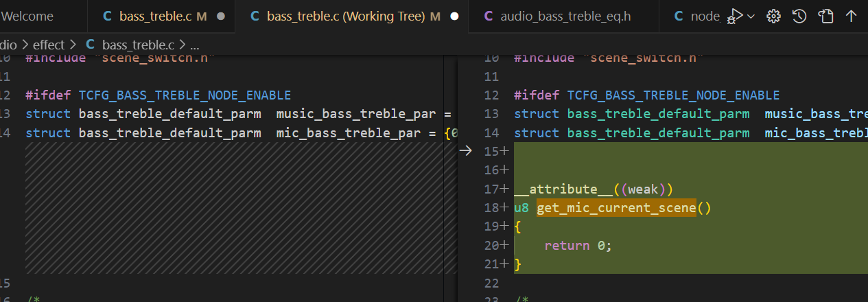Image resolution: width=868 pixels, height=302 pixels.
Task: Click the Debug/Run play icon
Action: [734, 16]
